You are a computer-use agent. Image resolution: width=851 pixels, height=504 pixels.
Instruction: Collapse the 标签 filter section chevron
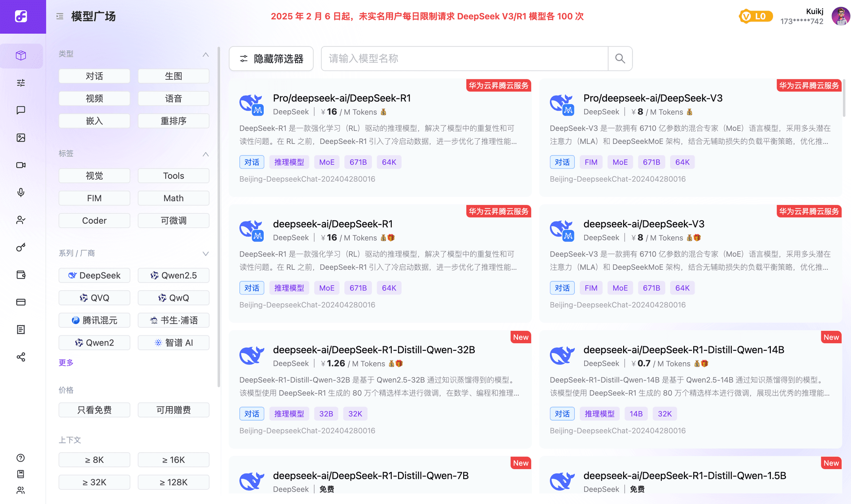tap(206, 154)
